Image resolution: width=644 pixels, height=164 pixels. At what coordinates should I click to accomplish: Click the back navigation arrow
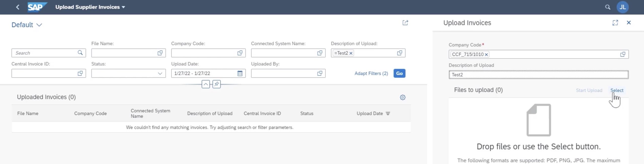pos(18,7)
